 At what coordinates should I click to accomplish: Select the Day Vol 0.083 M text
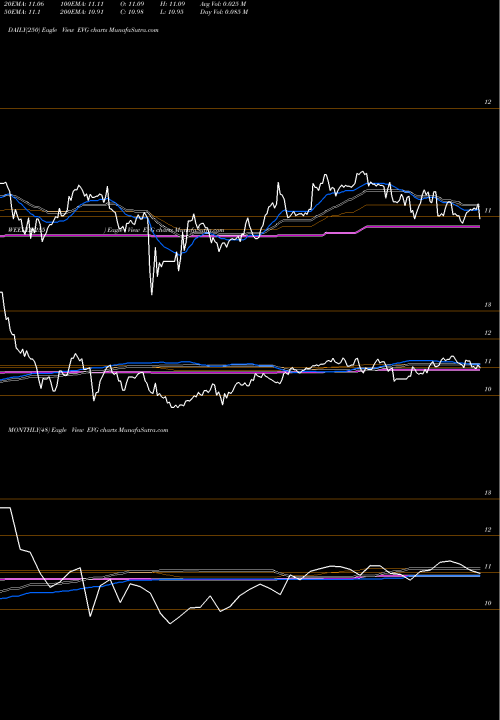224,12
